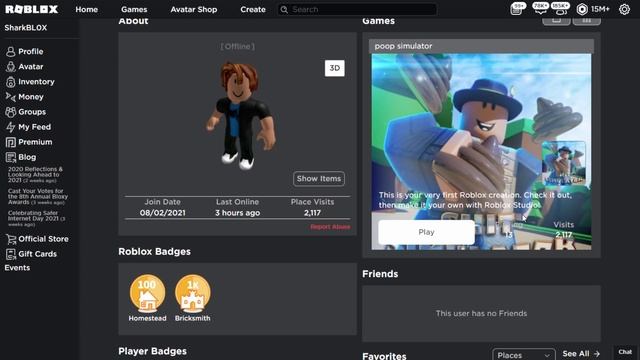
Task: Click SharkBLOX username in the sidebar
Action: coord(26,28)
